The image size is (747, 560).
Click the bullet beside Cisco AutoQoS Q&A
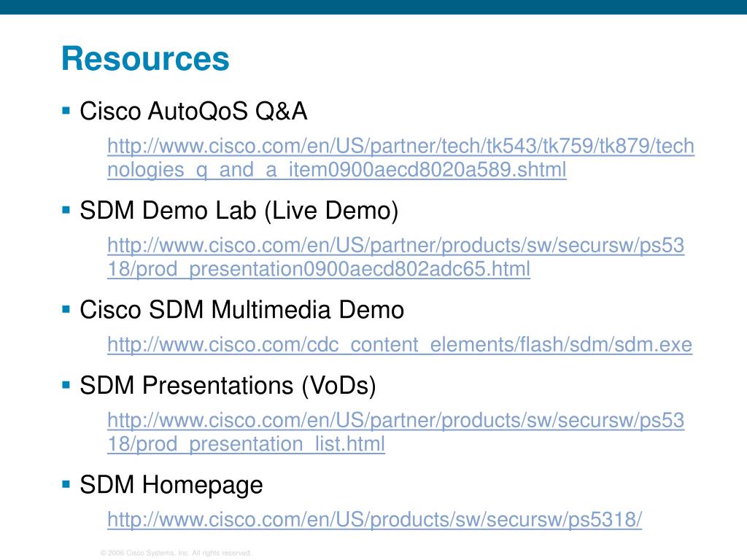point(66,111)
